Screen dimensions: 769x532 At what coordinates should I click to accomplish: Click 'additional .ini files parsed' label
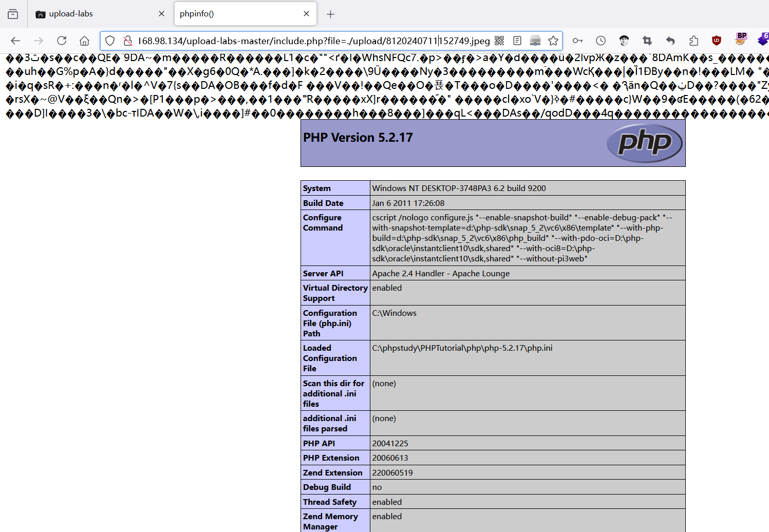click(329, 424)
